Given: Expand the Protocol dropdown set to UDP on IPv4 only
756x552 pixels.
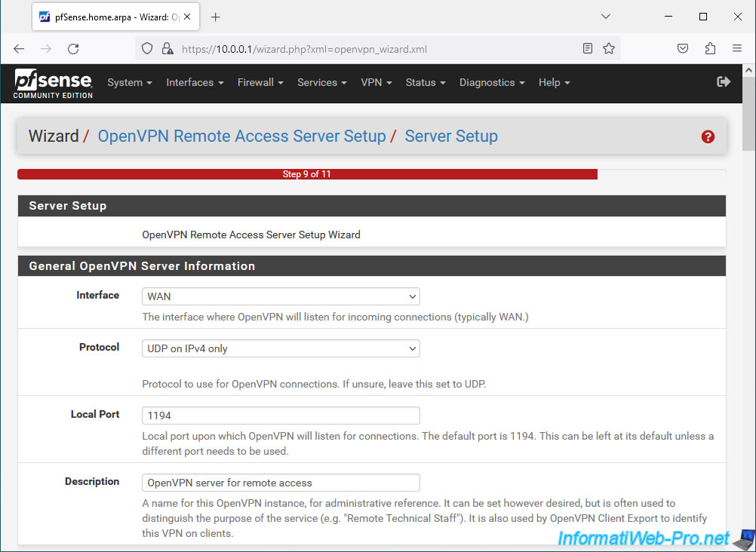Looking at the screenshot, I should (x=281, y=348).
